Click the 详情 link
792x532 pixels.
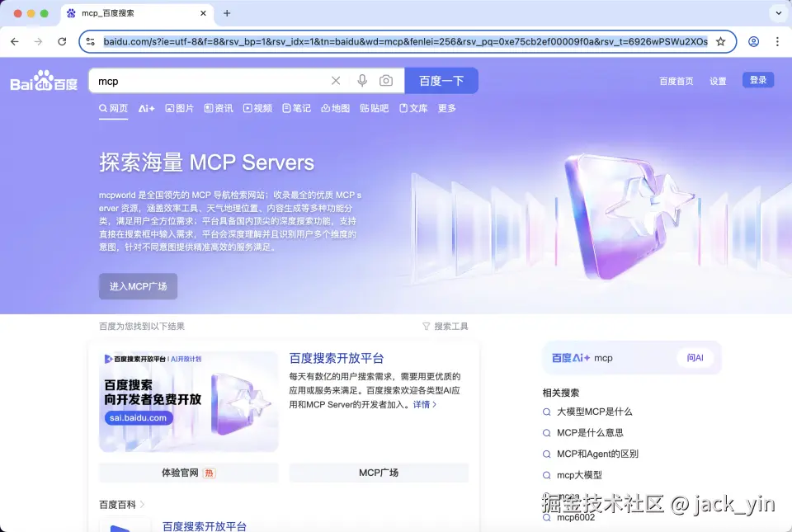424,404
